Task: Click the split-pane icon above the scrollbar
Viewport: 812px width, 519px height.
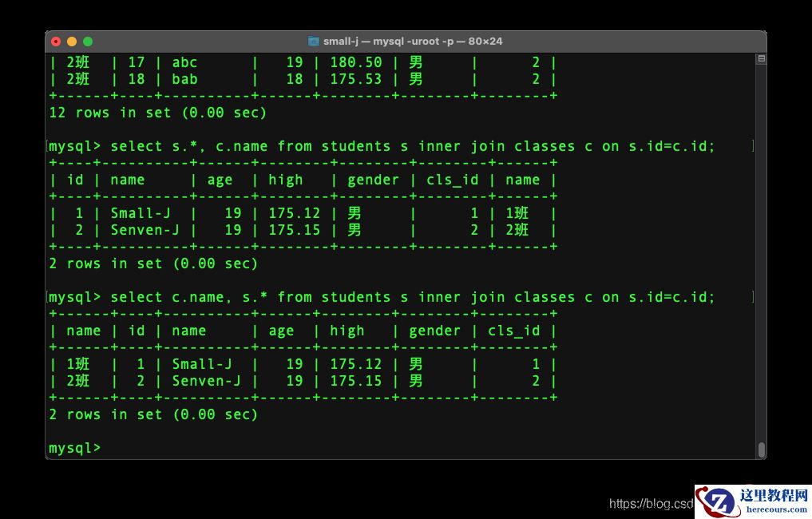Action: point(761,58)
